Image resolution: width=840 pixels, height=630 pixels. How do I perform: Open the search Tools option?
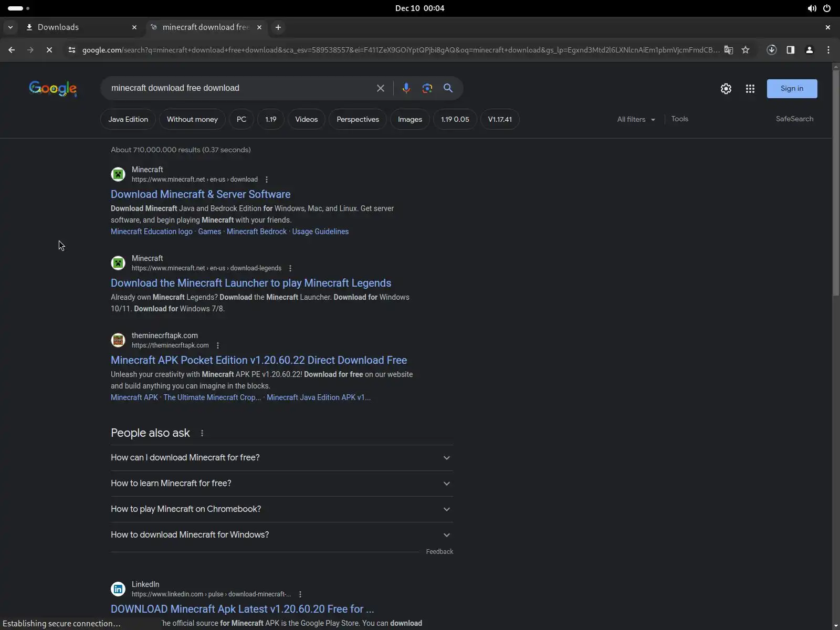pyautogui.click(x=680, y=119)
